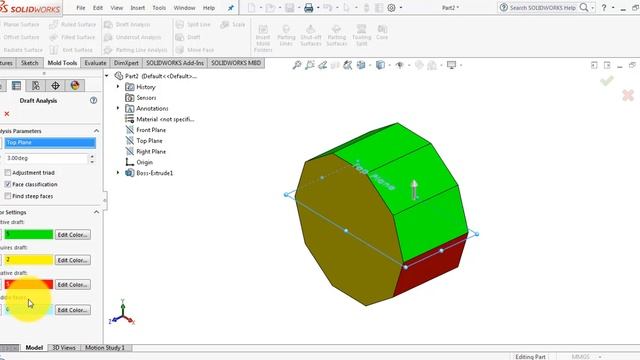Open the search dropdown arrow
Screen dimensions: 640x360
click(x=593, y=8)
